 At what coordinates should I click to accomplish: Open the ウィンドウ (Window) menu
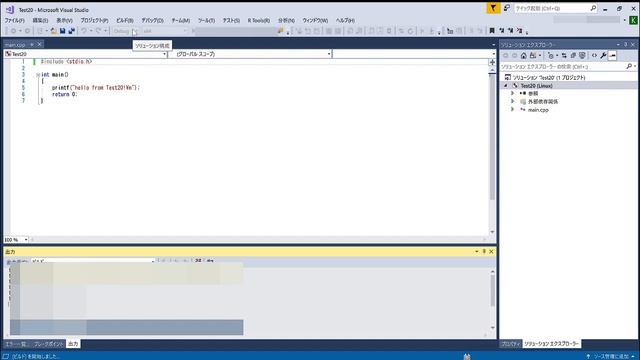click(315, 20)
